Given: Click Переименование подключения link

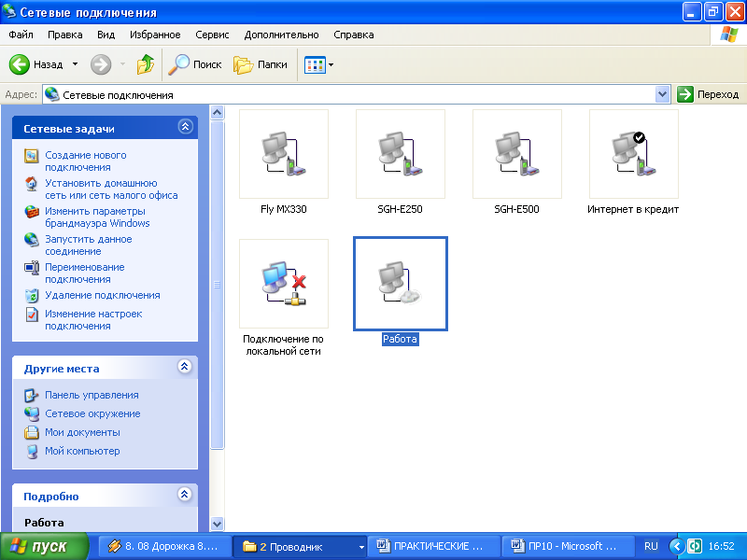Looking at the screenshot, I should [84, 273].
